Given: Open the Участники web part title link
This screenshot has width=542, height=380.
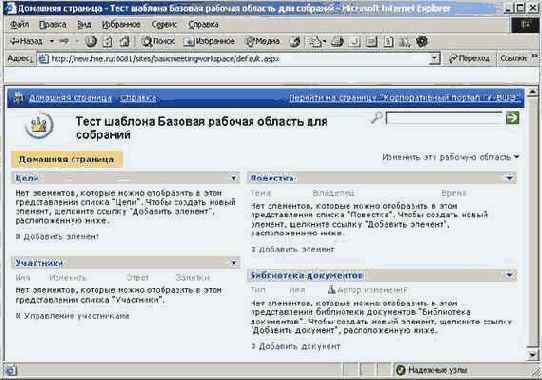Looking at the screenshot, I should coord(39,263).
